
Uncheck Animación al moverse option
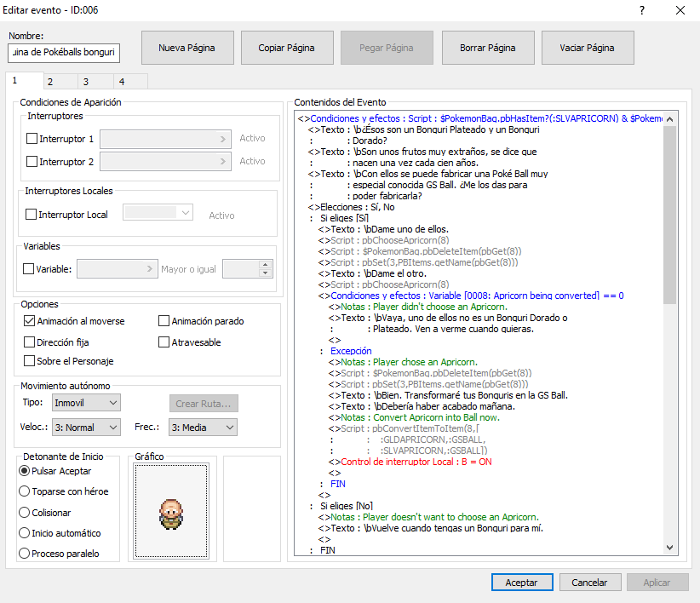[31, 321]
